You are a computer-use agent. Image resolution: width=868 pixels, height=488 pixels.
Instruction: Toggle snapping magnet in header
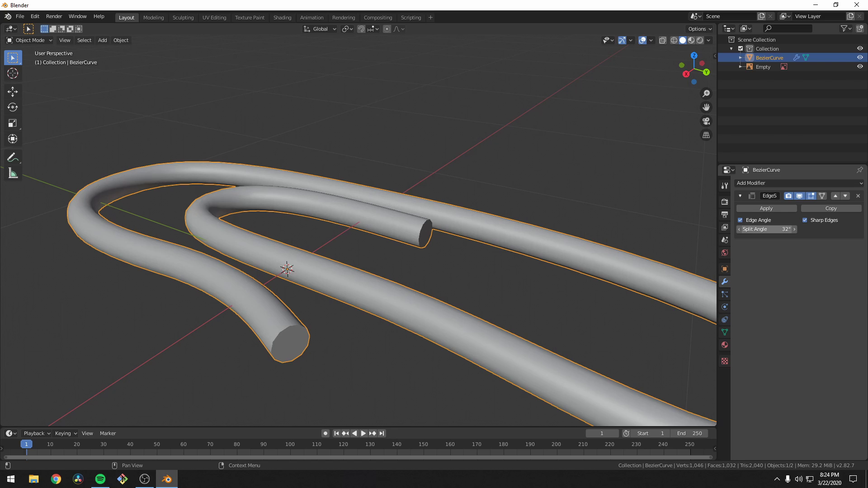click(361, 29)
